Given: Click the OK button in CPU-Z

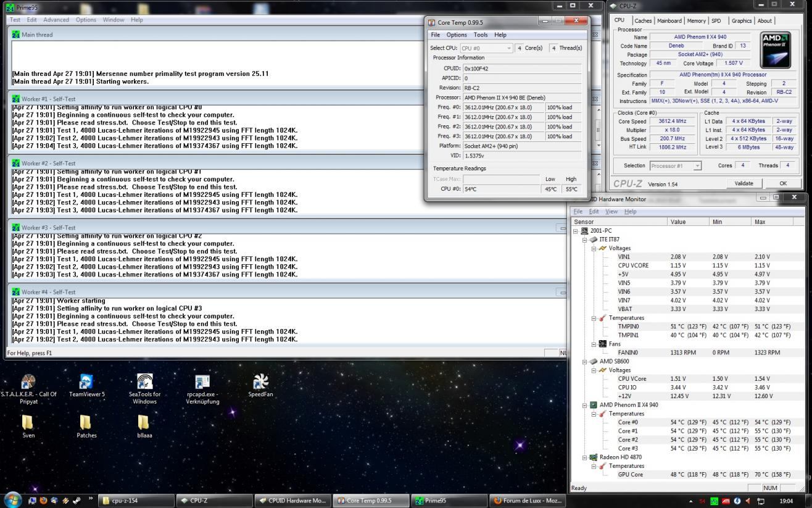Looking at the screenshot, I should click(783, 183).
